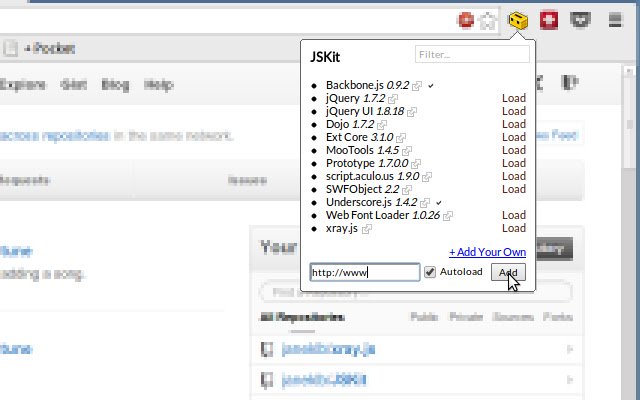Open xray.js external link icon
This screenshot has width=640, height=400.
367,229
